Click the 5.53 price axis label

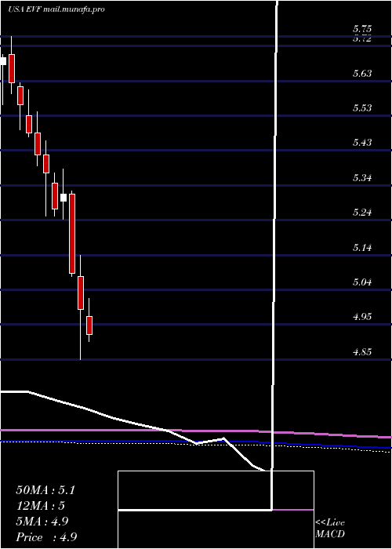[x=362, y=108]
